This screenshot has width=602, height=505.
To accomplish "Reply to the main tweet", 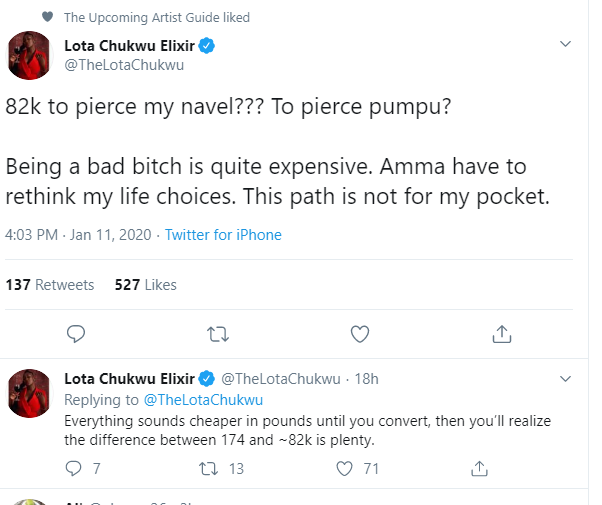I will pyautogui.click(x=75, y=333).
